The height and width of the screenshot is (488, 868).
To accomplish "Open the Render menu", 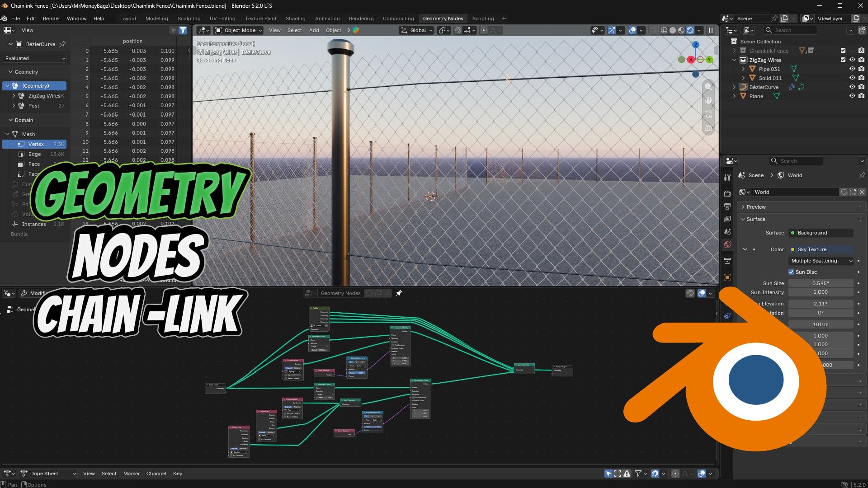I will (x=52, y=19).
